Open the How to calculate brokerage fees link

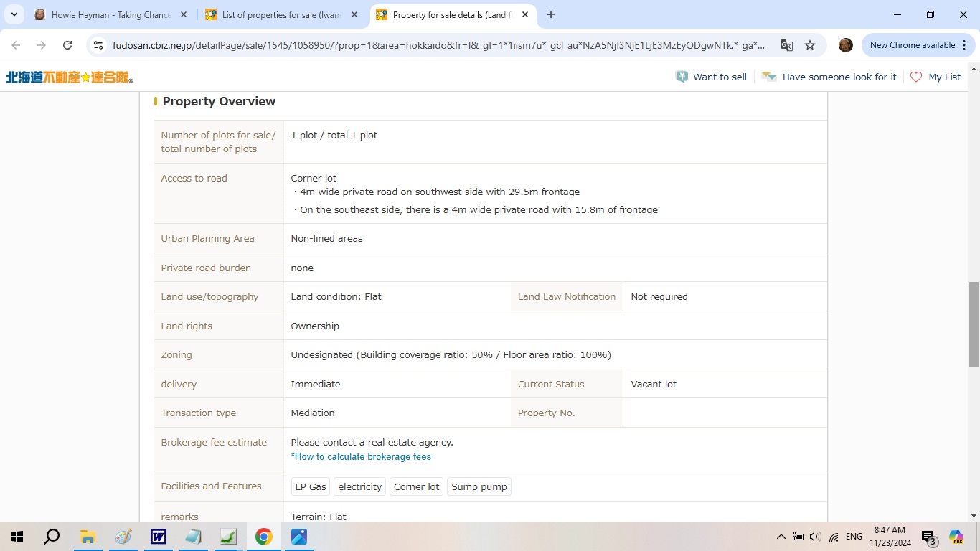[361, 457]
